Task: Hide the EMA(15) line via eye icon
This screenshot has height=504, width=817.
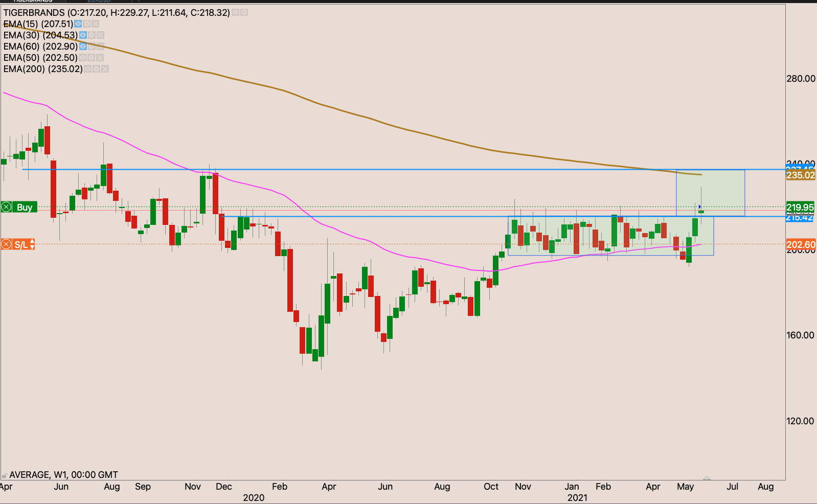Action: [78, 24]
